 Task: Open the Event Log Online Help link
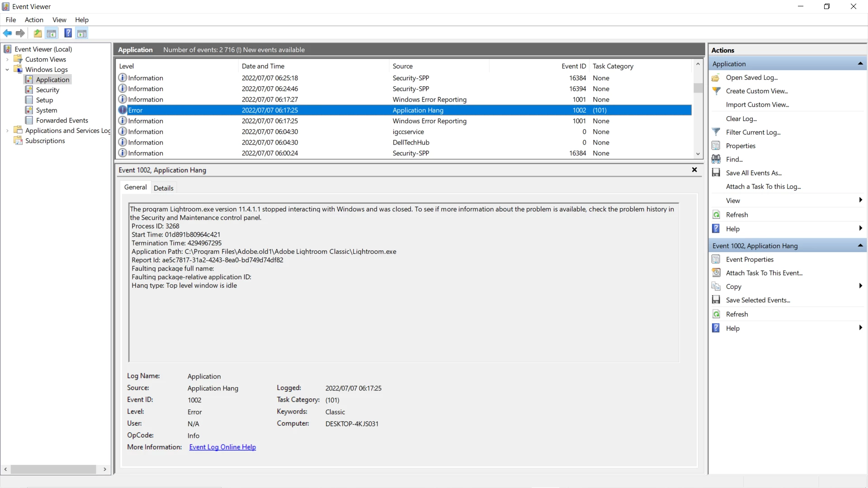pos(222,447)
